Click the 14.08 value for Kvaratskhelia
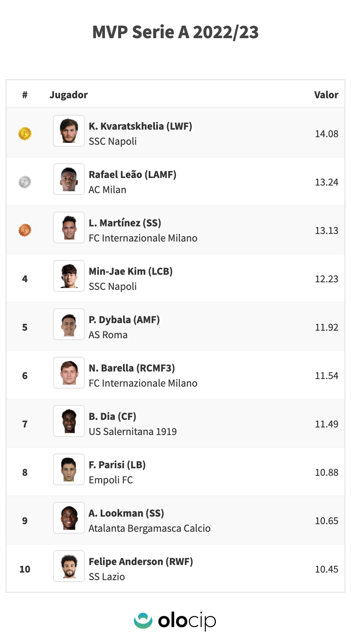This screenshot has width=351, height=644. pyautogui.click(x=326, y=134)
